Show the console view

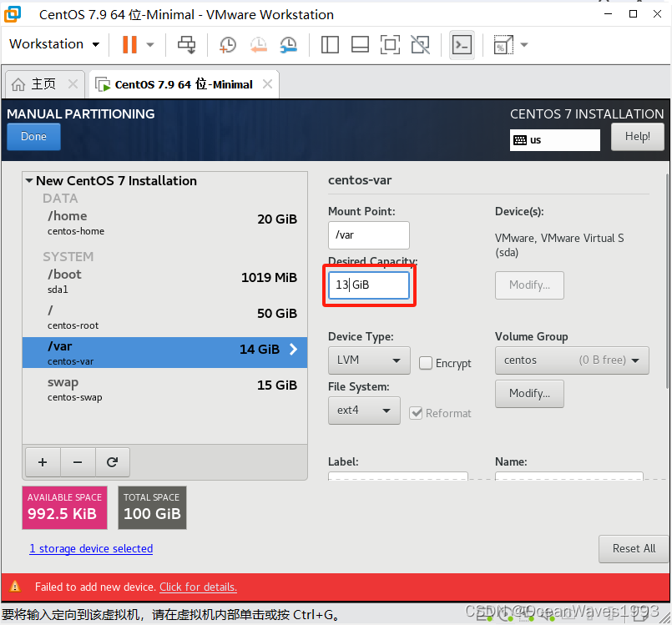(x=462, y=44)
